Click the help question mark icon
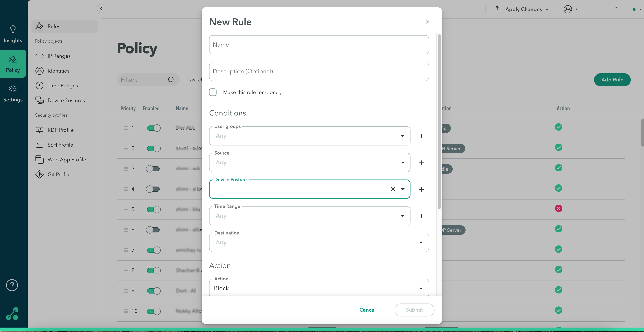 click(12, 285)
